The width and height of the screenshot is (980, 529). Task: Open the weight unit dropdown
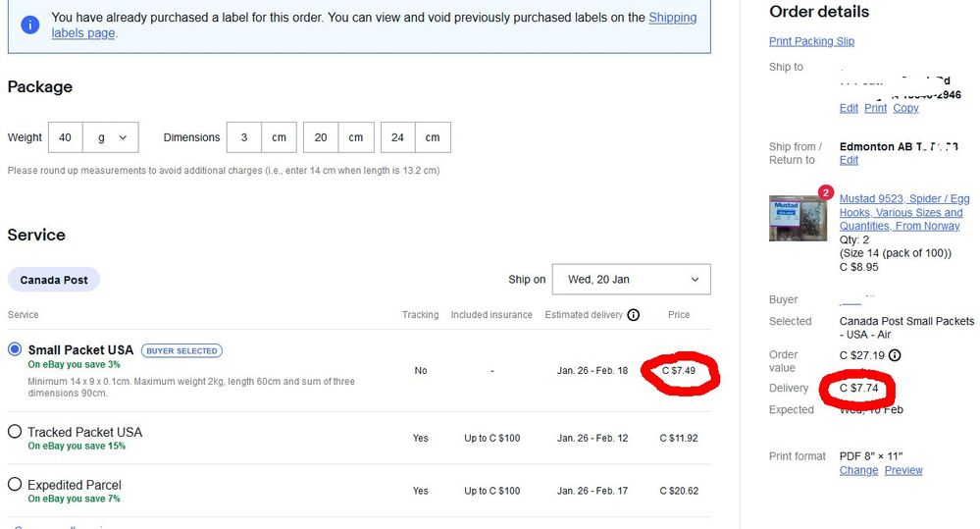(x=111, y=138)
